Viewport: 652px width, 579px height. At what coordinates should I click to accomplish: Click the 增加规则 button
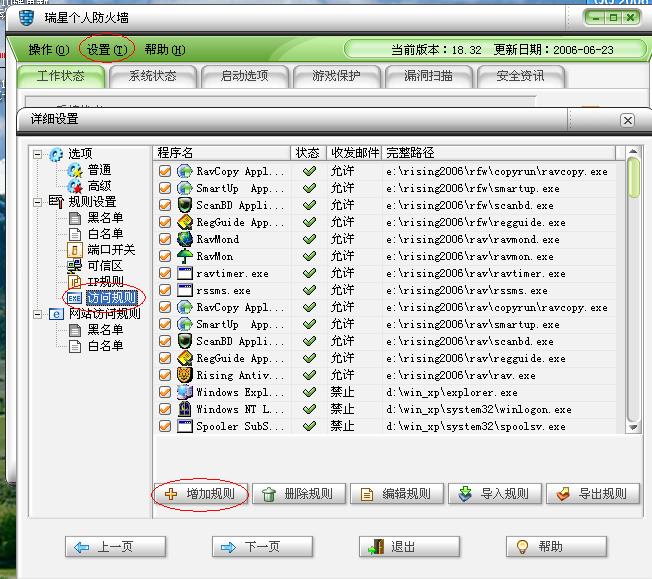[x=200, y=494]
